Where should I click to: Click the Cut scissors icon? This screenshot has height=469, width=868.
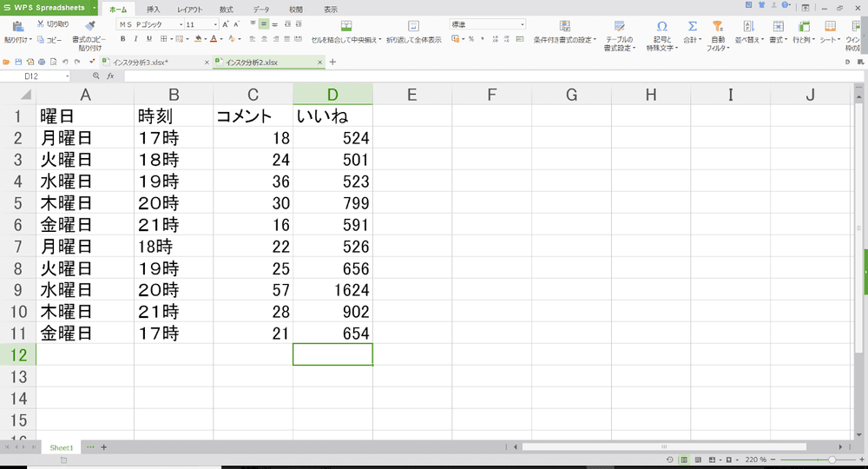41,24
